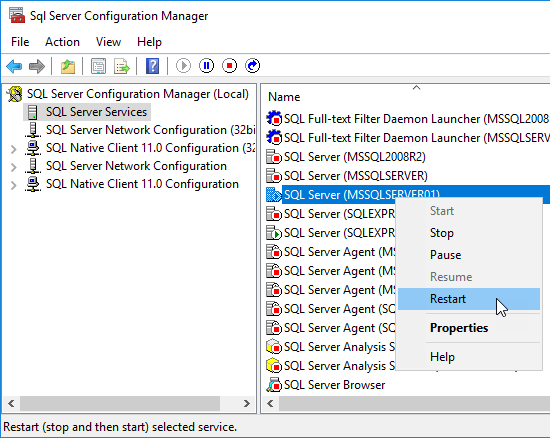Click the Start Service toolbar button

[183, 66]
